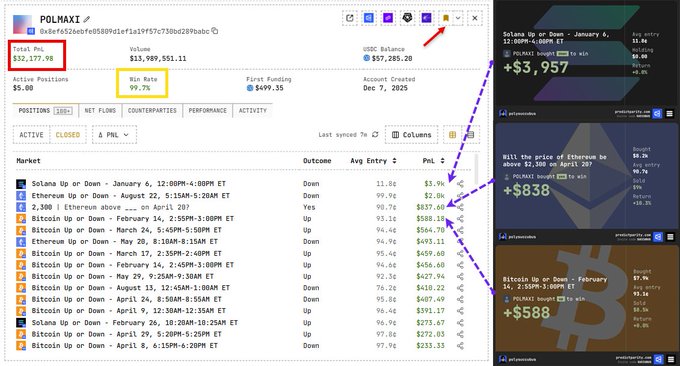Open the Columns selector
Screen dimensions: 680x366
(x=412, y=135)
